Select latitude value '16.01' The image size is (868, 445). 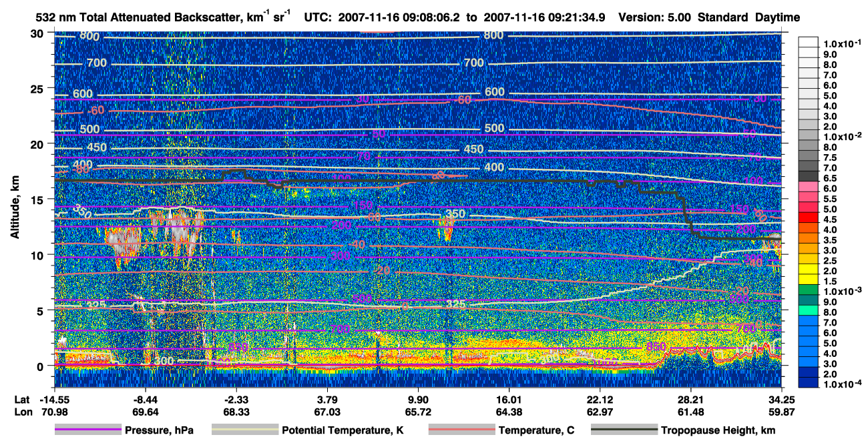click(509, 399)
